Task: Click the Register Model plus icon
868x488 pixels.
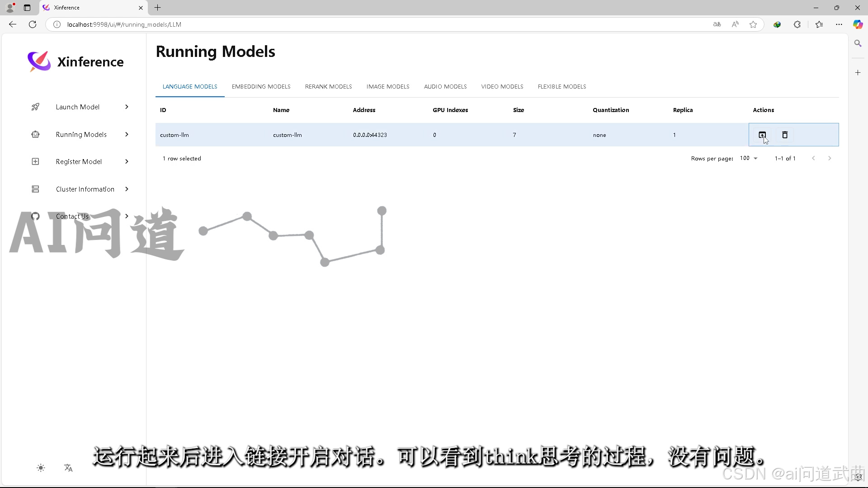Action: pos(35,162)
